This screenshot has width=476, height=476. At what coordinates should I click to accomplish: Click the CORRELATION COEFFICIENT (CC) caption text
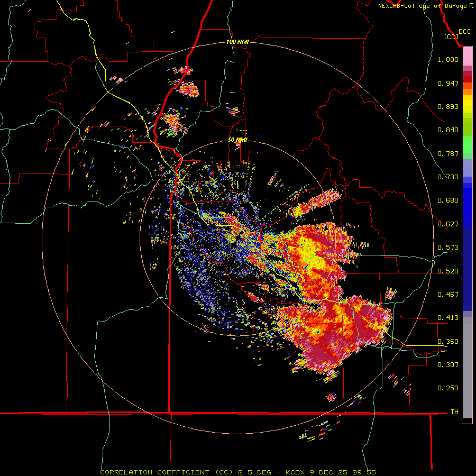tap(167, 472)
